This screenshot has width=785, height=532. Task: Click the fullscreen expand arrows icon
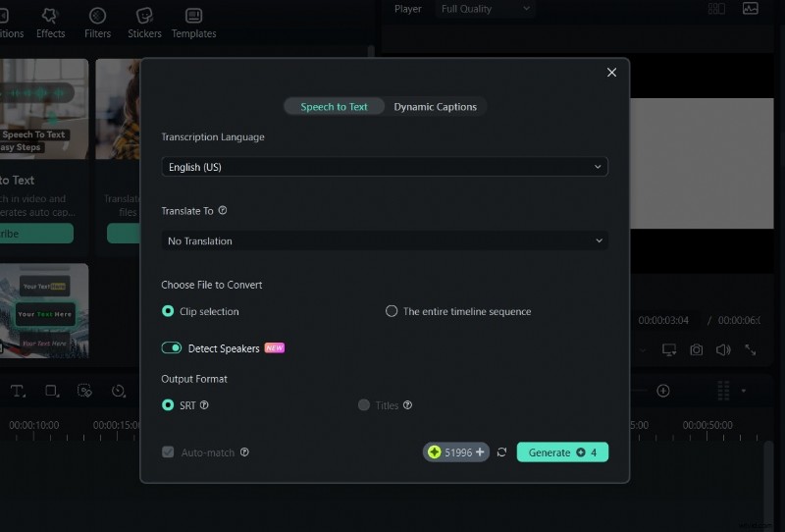pyautogui.click(x=751, y=349)
